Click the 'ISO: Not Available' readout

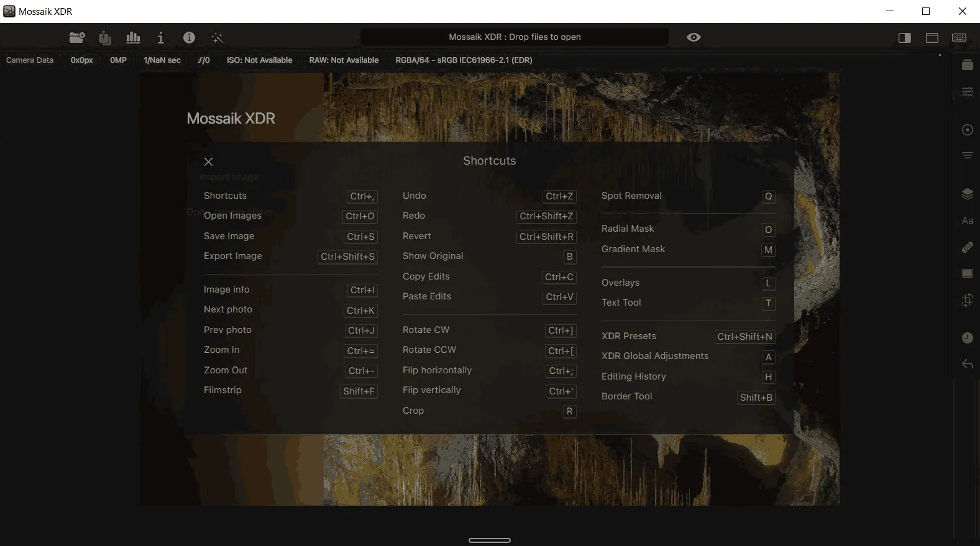(259, 60)
